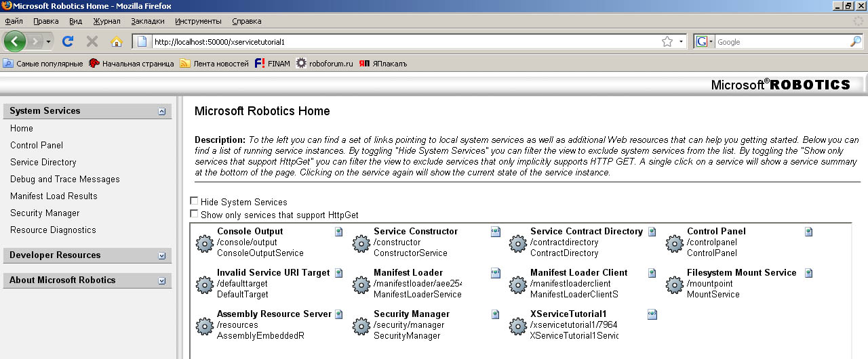Go to browser home page icon
The height and width of the screenshot is (359, 868).
click(x=117, y=41)
